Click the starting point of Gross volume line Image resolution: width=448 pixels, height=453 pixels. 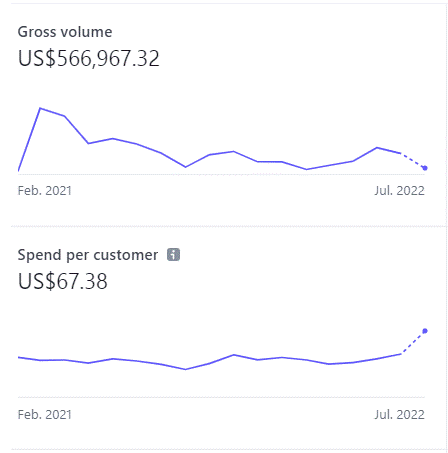18,171
